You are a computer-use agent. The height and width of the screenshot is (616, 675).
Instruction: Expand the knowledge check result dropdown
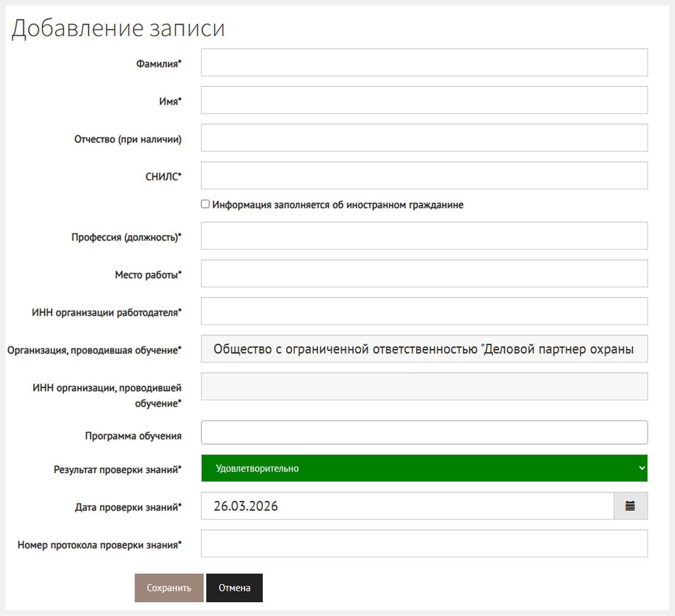click(424, 468)
